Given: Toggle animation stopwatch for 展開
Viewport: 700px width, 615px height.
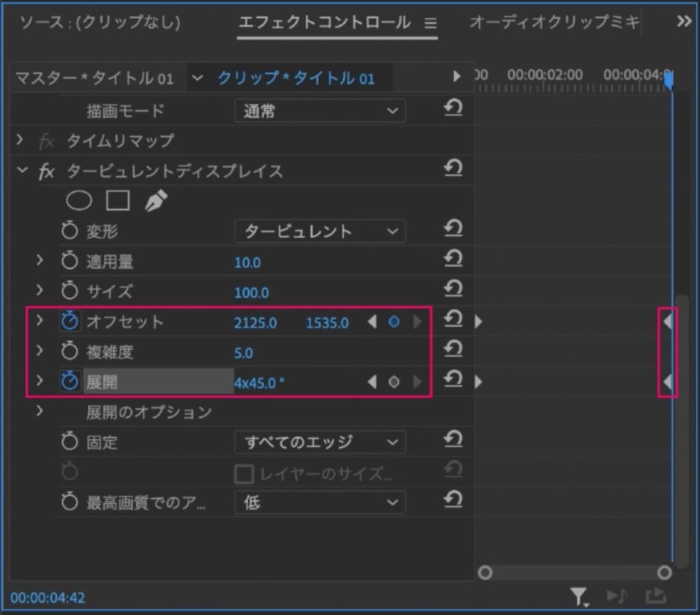Looking at the screenshot, I should pyautogui.click(x=70, y=382).
